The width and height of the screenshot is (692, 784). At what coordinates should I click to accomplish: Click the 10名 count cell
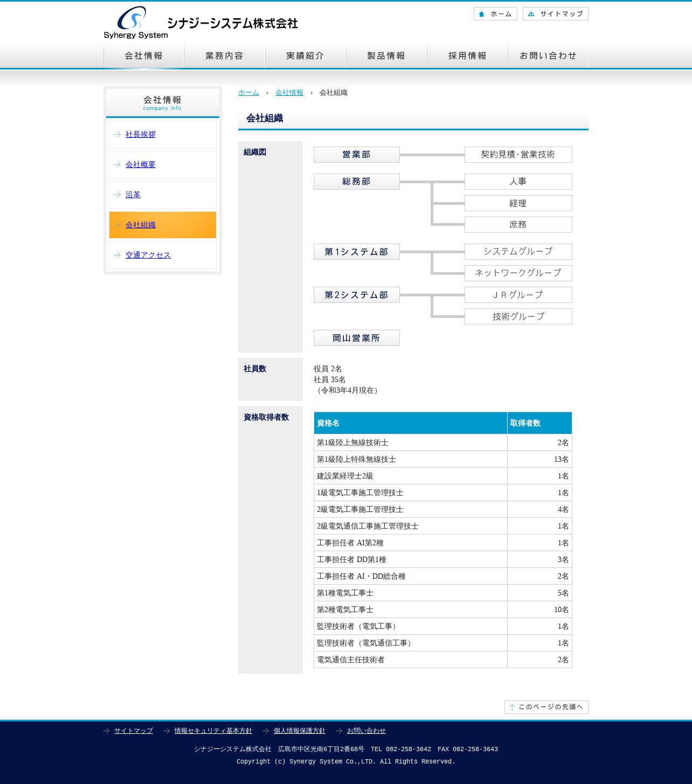[x=539, y=609]
